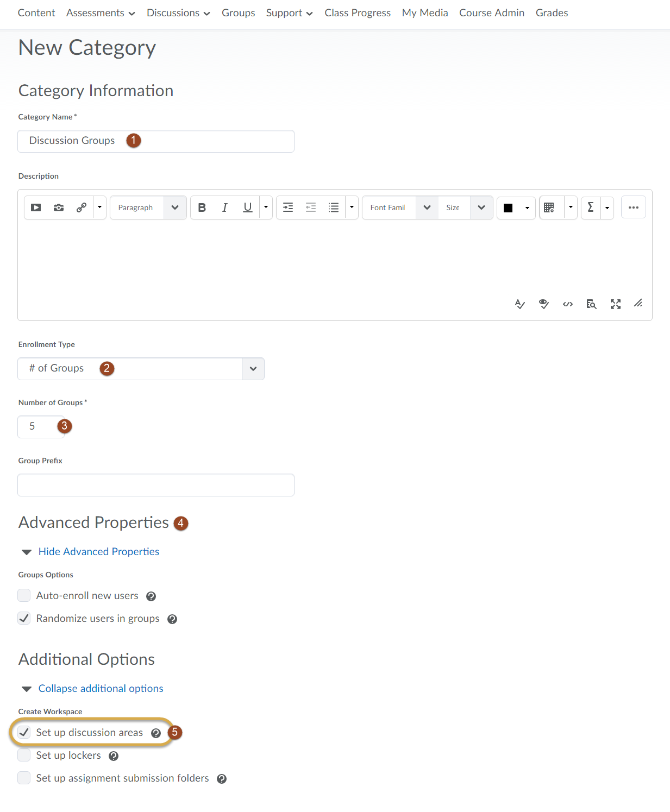Open the Insert Quicklink tool

point(81,207)
